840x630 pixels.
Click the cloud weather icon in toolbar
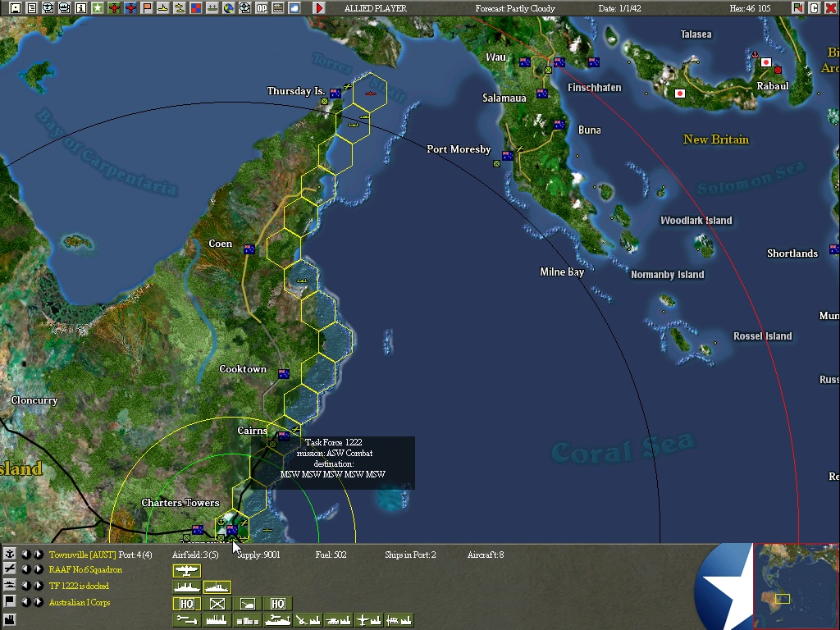294,8
